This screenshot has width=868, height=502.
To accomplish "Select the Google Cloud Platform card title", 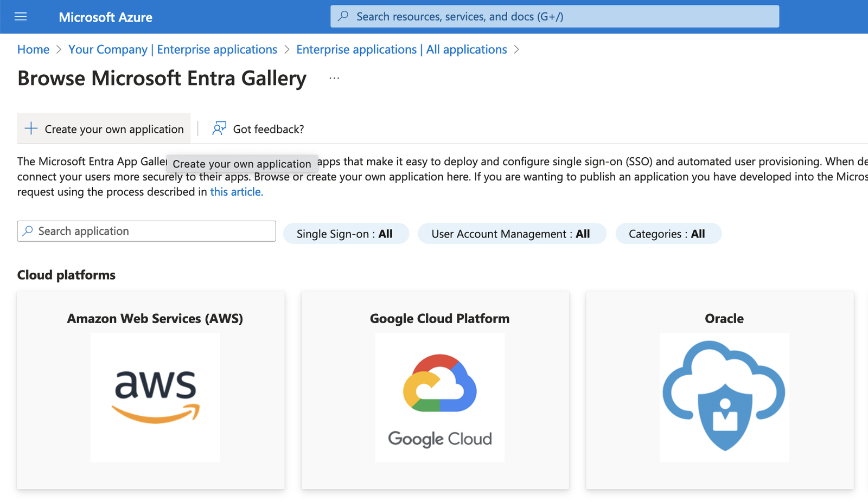I will tap(440, 318).
